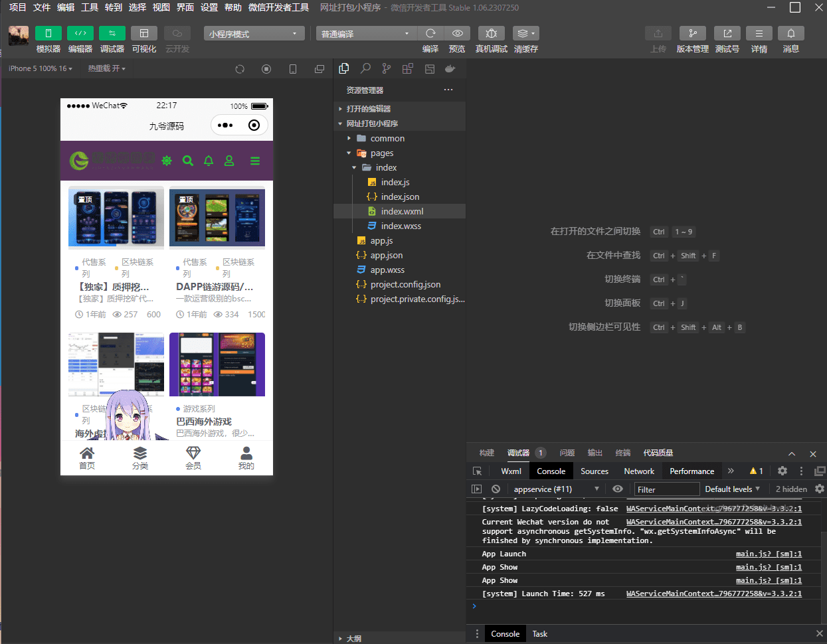The height and width of the screenshot is (644, 827).
Task: Click the 分类 tab in simulator
Action: pos(140,457)
